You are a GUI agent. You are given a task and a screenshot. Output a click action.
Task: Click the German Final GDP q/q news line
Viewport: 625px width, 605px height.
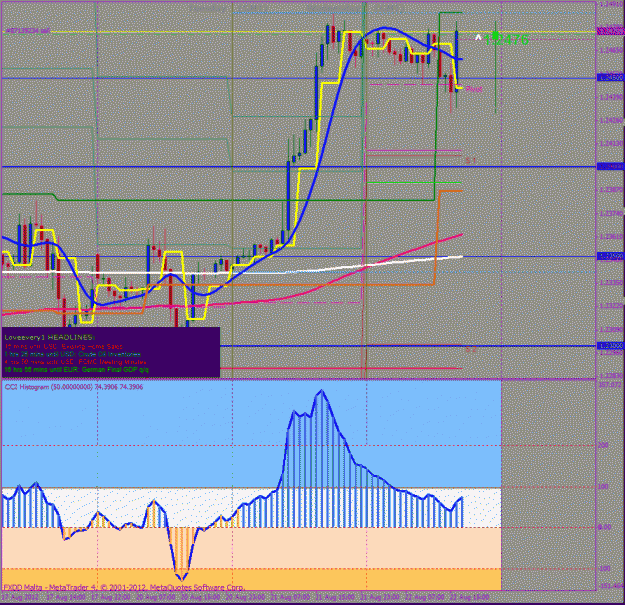[77, 369]
